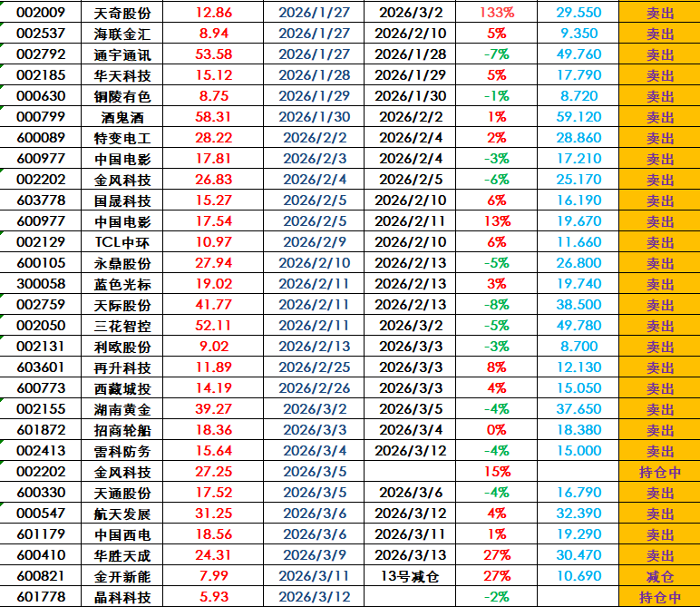The width and height of the screenshot is (700, 607).
Task: Click the 持仓中 status in 金风科技 row
Action: (660, 473)
